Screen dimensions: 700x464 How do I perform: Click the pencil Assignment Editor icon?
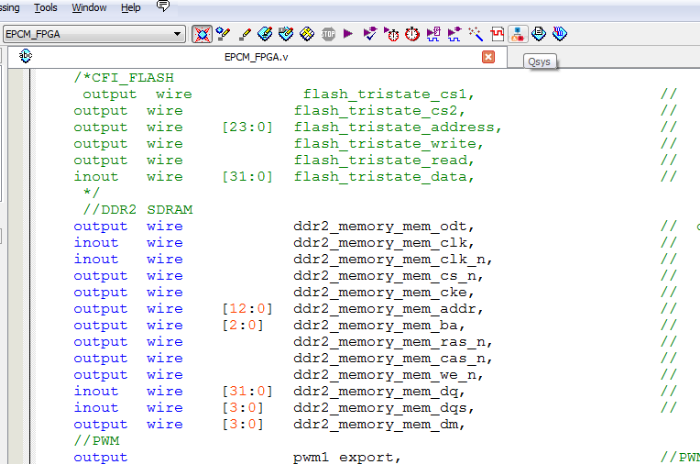click(245, 34)
